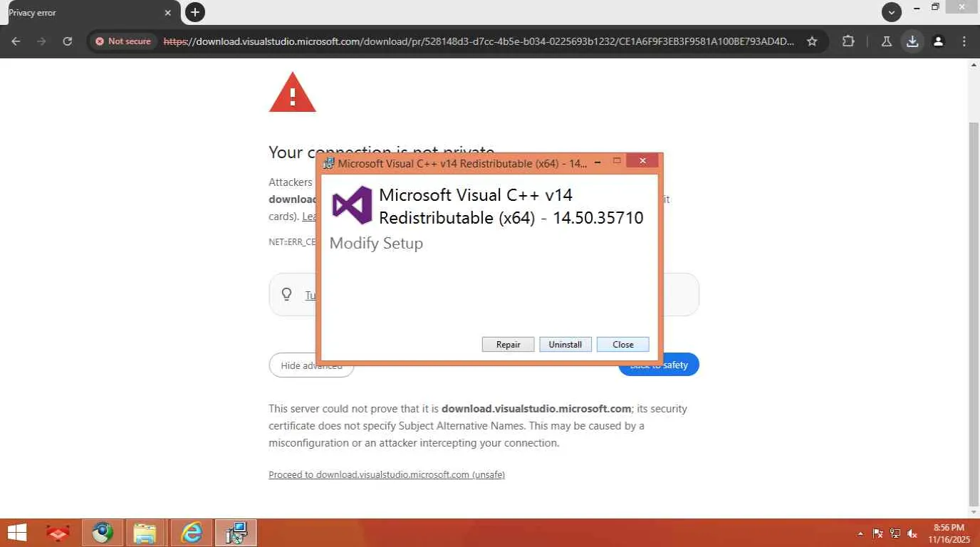Viewport: 980px width, 547px height.
Task: Click the Visual Studio logo in the setup dialog
Action: [352, 205]
